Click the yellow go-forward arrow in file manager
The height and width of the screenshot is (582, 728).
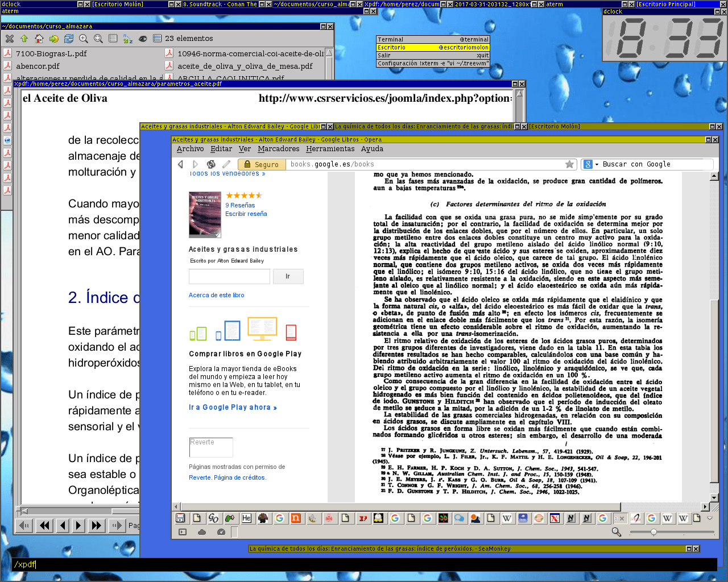pos(54,39)
